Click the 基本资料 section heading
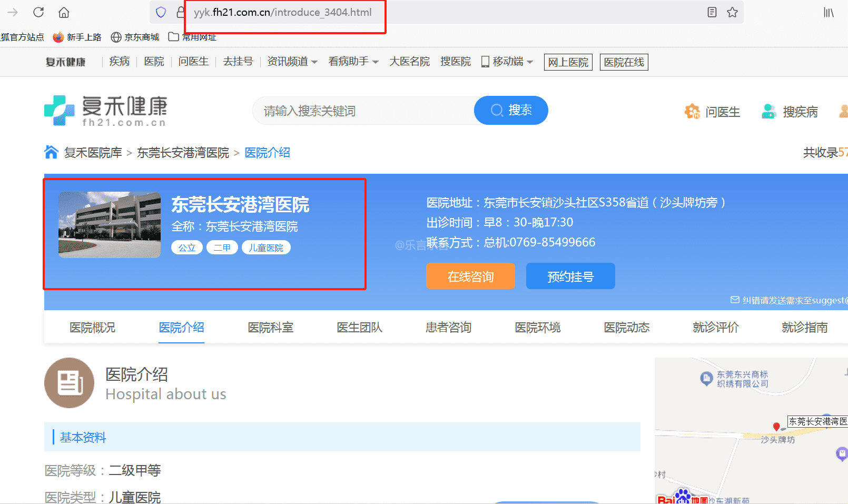This screenshot has height=504, width=848. [x=83, y=438]
